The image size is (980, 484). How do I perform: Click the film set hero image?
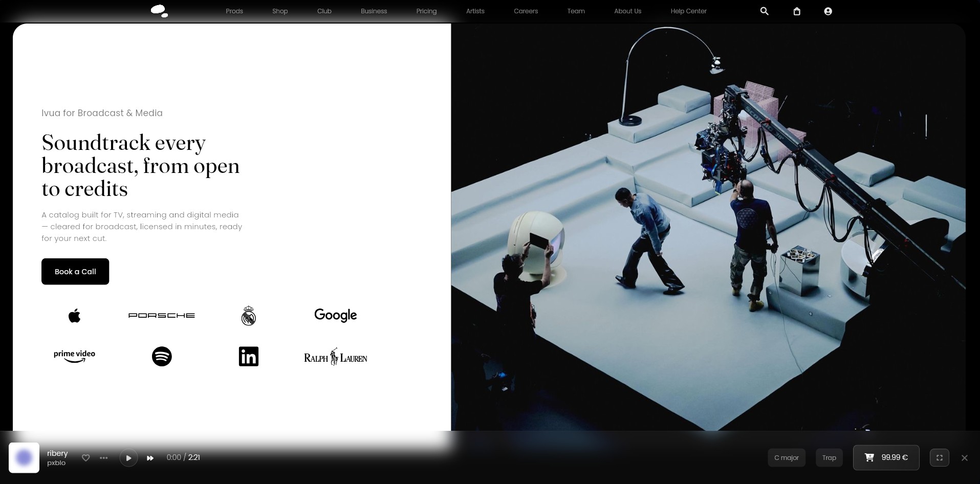[708, 227]
